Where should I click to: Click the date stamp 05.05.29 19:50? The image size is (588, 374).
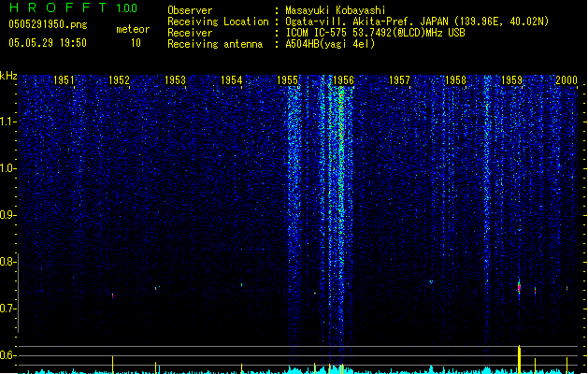(x=48, y=43)
